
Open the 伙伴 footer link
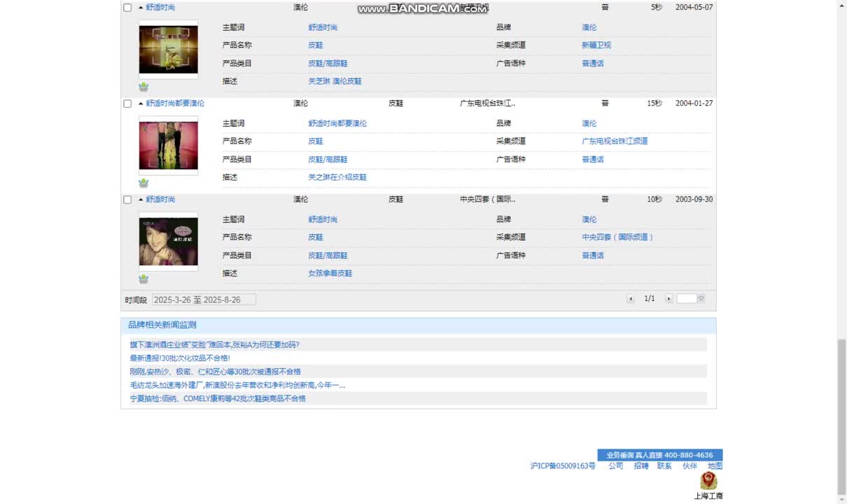point(689,465)
